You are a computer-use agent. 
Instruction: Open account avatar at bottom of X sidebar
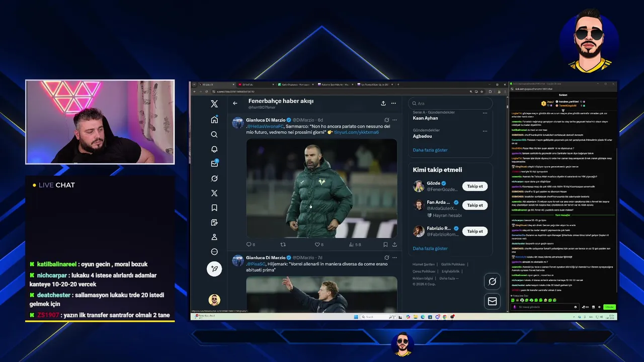214,300
